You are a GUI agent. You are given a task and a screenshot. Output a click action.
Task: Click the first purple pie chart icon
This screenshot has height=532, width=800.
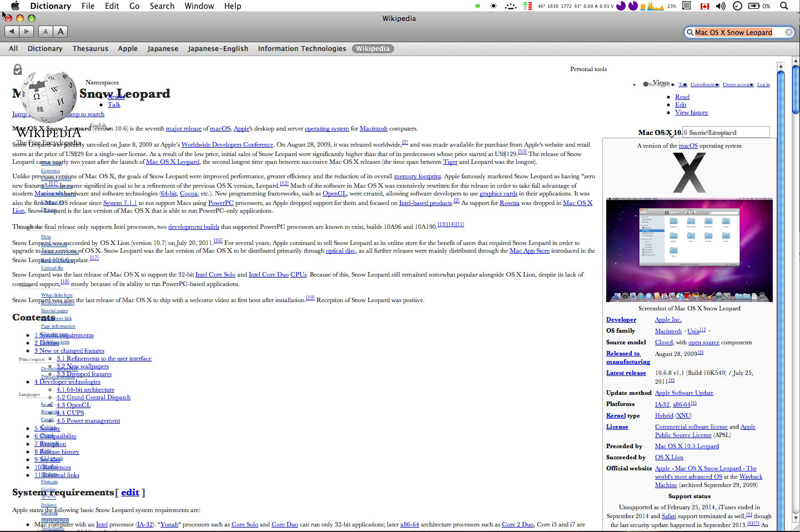pos(621,6)
